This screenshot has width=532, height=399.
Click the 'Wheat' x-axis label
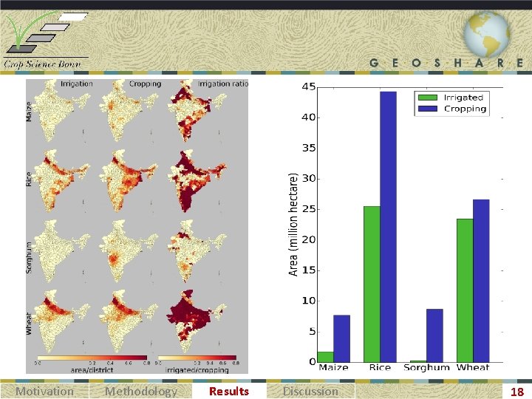(473, 367)
